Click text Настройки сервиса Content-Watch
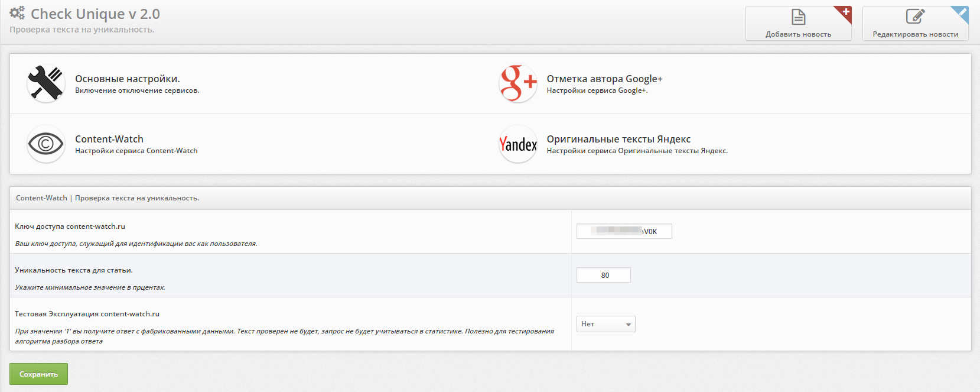980x392 pixels. [x=136, y=151]
